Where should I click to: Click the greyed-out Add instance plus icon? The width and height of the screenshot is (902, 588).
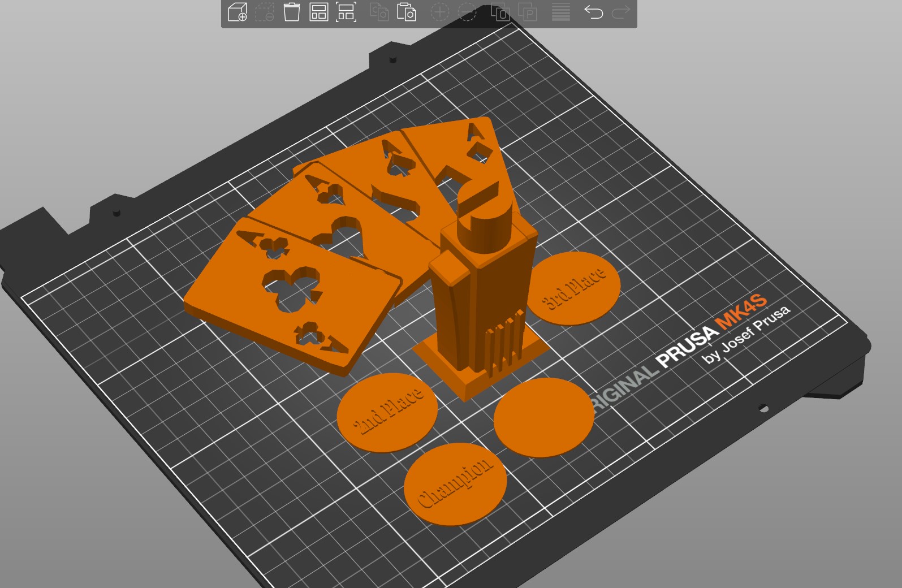click(439, 12)
